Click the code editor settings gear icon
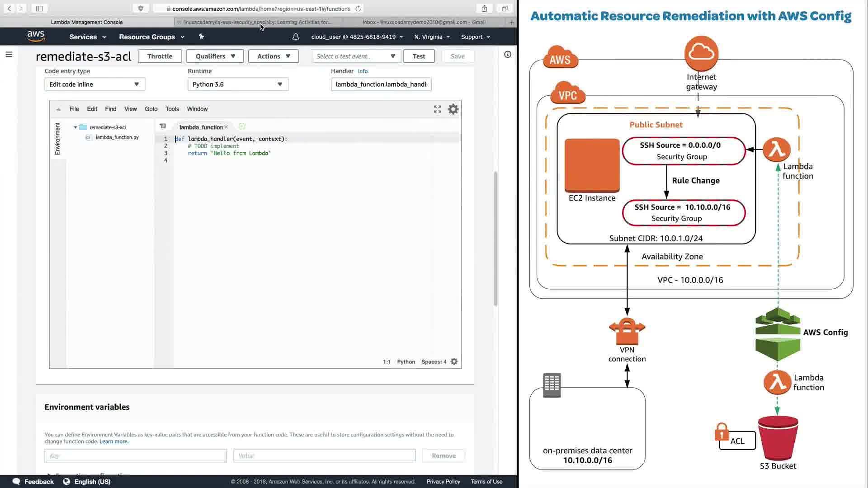 (453, 109)
